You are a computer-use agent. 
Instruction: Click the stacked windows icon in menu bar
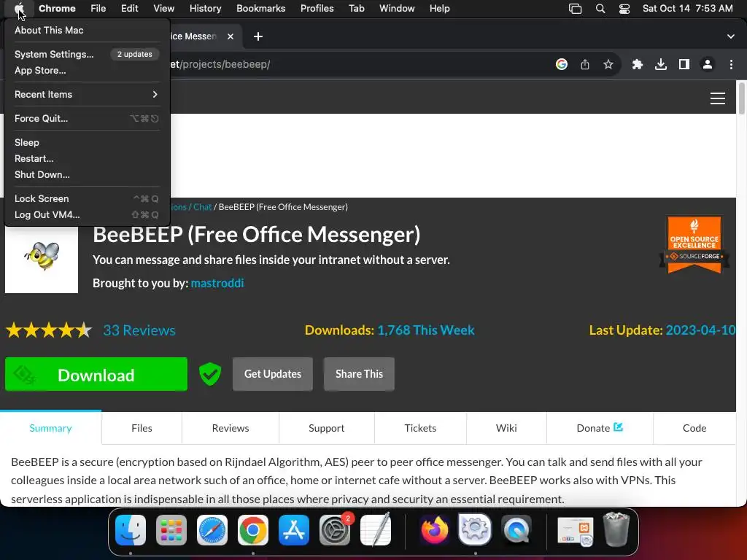(x=576, y=9)
